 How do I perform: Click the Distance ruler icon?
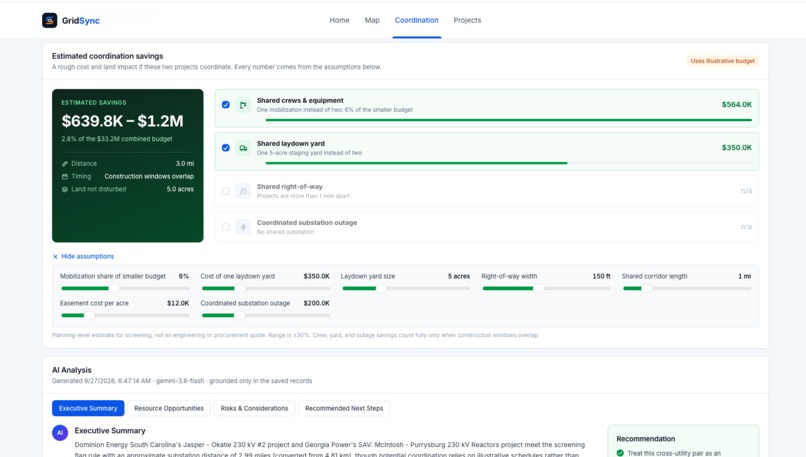(x=65, y=163)
